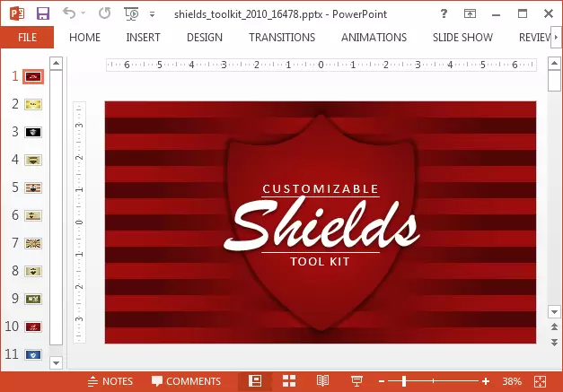Screen dimensions: 563x392
Task: Click the zoom slider handle
Action: coord(403,381)
